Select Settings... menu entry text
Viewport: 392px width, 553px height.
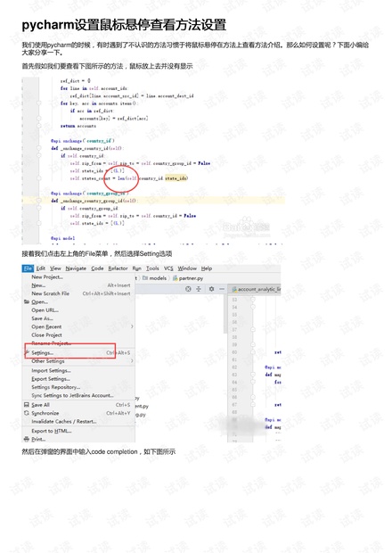(x=42, y=352)
